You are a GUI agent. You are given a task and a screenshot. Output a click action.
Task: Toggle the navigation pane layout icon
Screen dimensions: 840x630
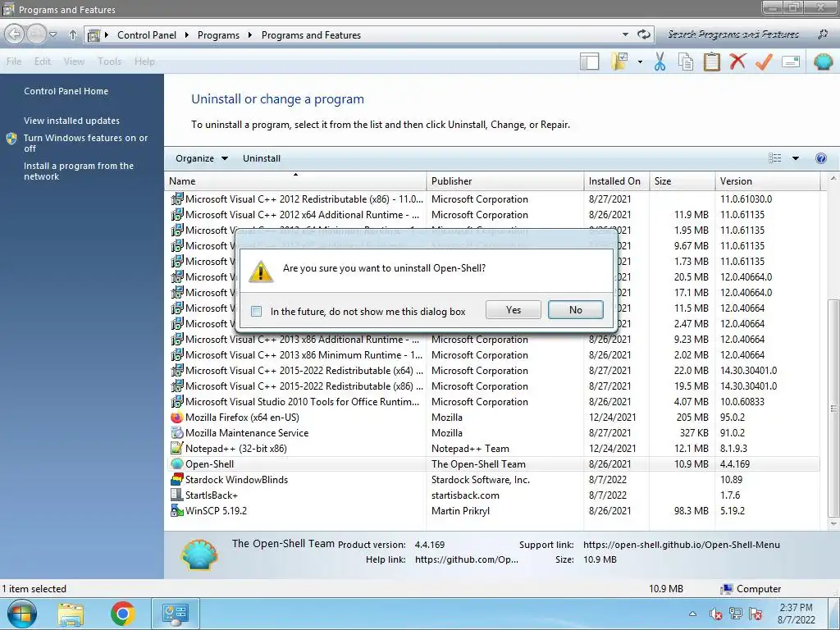point(589,62)
